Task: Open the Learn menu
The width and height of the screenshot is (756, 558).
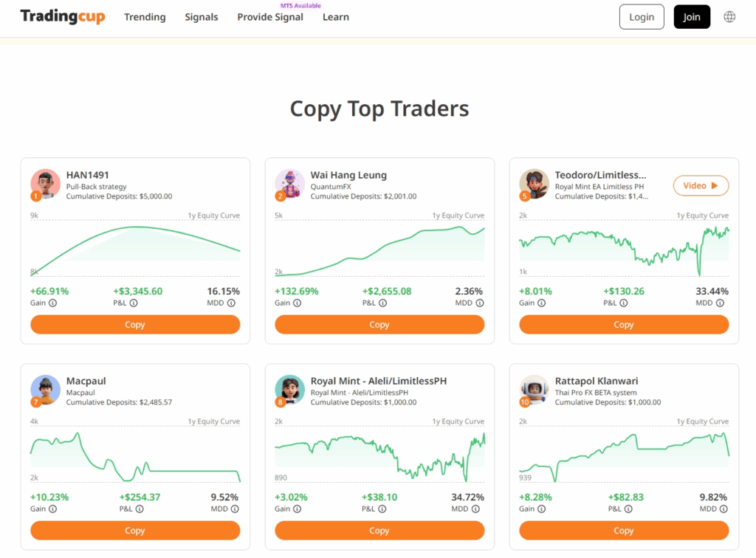Action: 336,17
